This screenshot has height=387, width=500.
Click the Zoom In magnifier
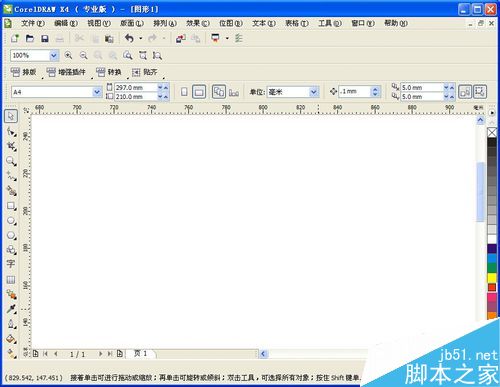coord(68,55)
